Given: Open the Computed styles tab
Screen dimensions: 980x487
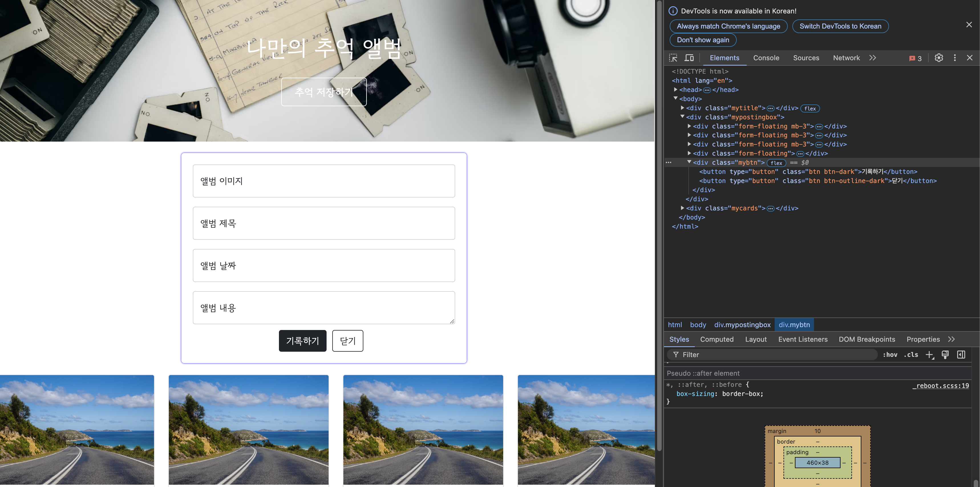Looking at the screenshot, I should (x=716, y=339).
